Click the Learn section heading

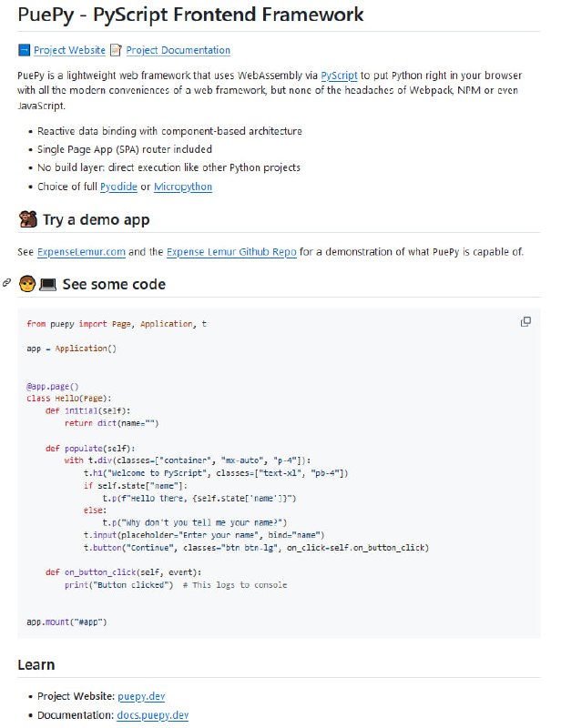click(x=36, y=665)
